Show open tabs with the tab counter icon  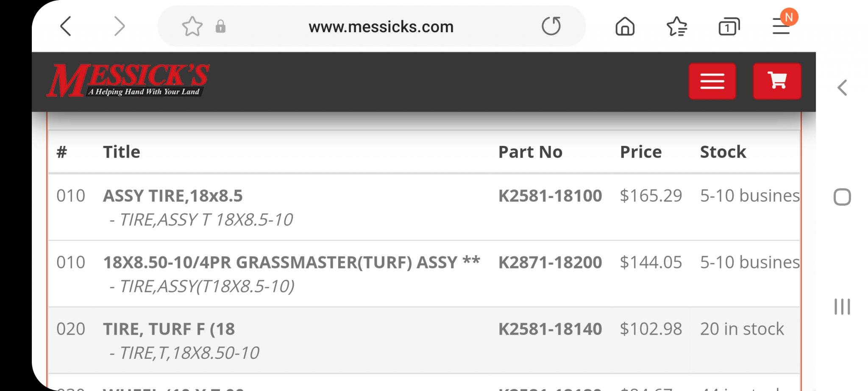729,26
